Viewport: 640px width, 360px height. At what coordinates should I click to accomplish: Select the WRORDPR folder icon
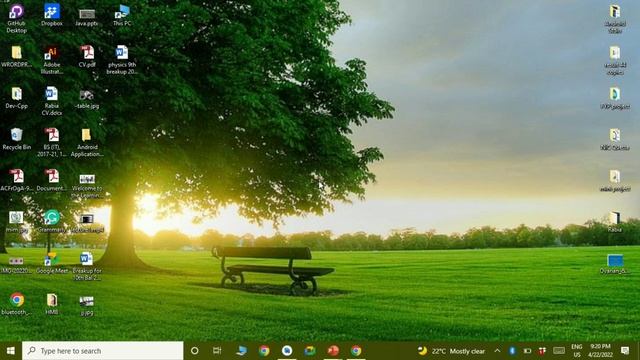point(16,57)
